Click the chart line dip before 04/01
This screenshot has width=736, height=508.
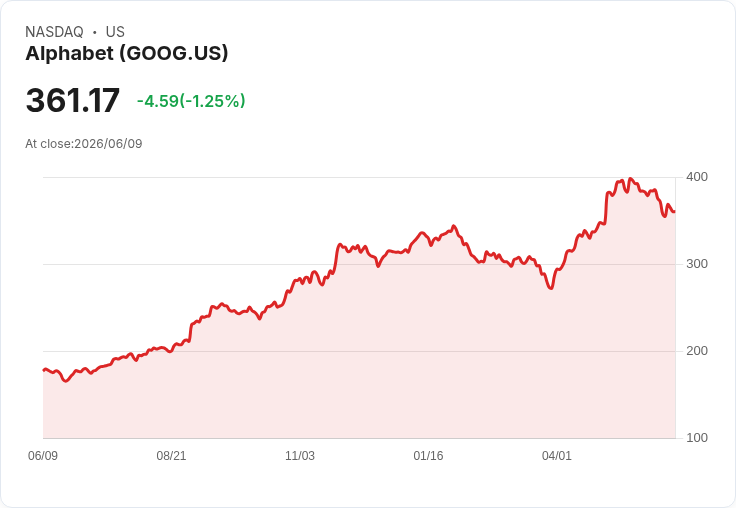(x=551, y=287)
